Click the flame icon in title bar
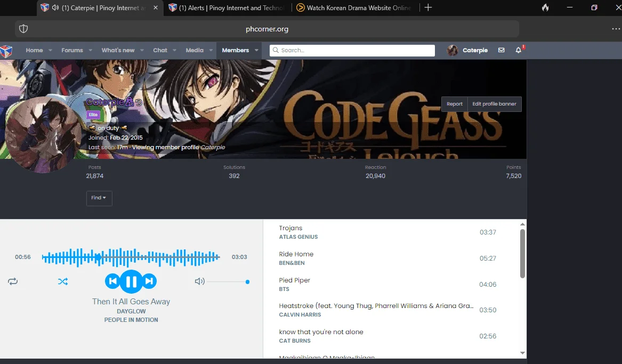This screenshot has height=364, width=622. click(x=545, y=7)
